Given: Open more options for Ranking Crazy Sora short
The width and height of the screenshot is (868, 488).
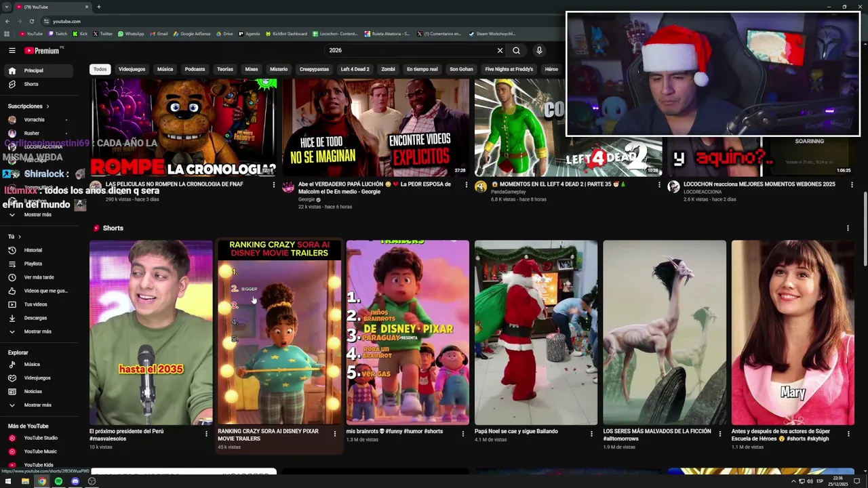Looking at the screenshot, I should pos(334,434).
